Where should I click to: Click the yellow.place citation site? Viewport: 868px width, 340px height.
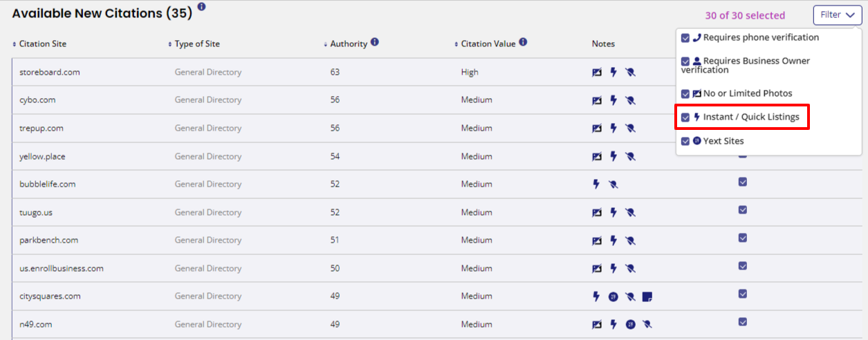point(42,156)
